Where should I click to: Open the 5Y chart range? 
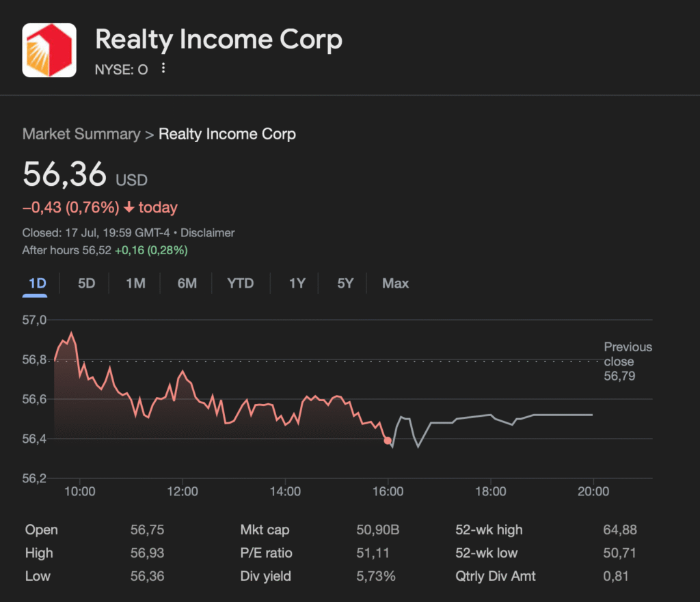[345, 283]
